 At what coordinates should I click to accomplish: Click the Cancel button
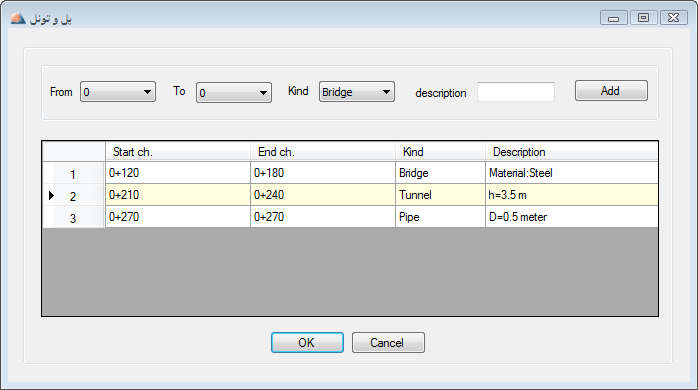tap(388, 342)
